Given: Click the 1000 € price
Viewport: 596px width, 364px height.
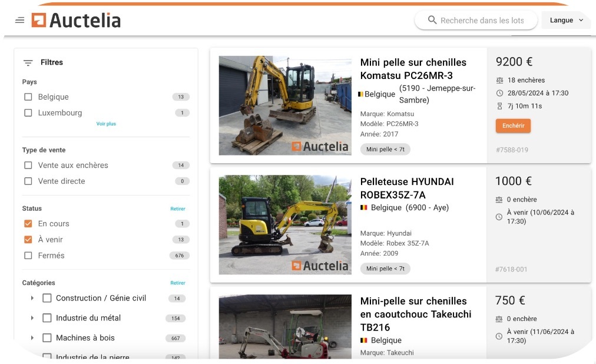Looking at the screenshot, I should [x=513, y=181].
